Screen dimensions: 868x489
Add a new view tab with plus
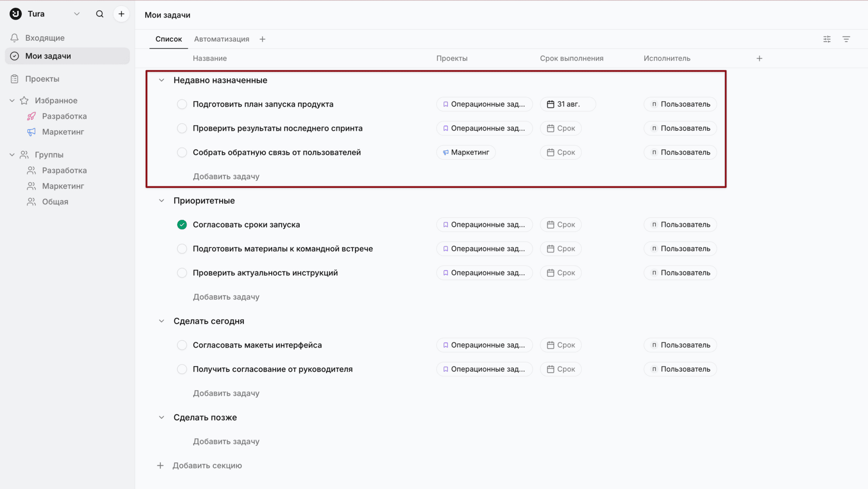point(262,39)
